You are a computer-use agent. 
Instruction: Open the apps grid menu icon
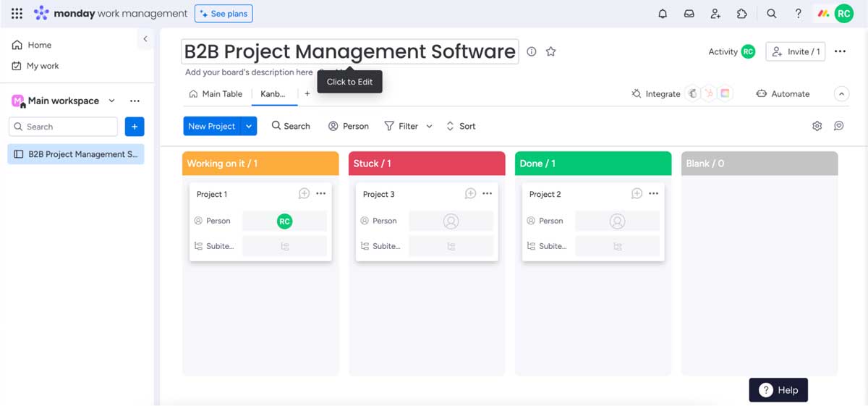click(x=17, y=13)
